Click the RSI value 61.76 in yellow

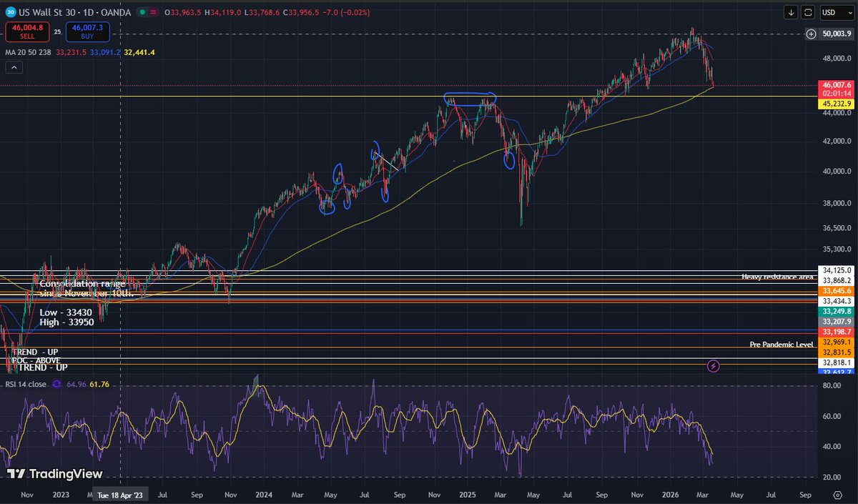pyautogui.click(x=100, y=384)
